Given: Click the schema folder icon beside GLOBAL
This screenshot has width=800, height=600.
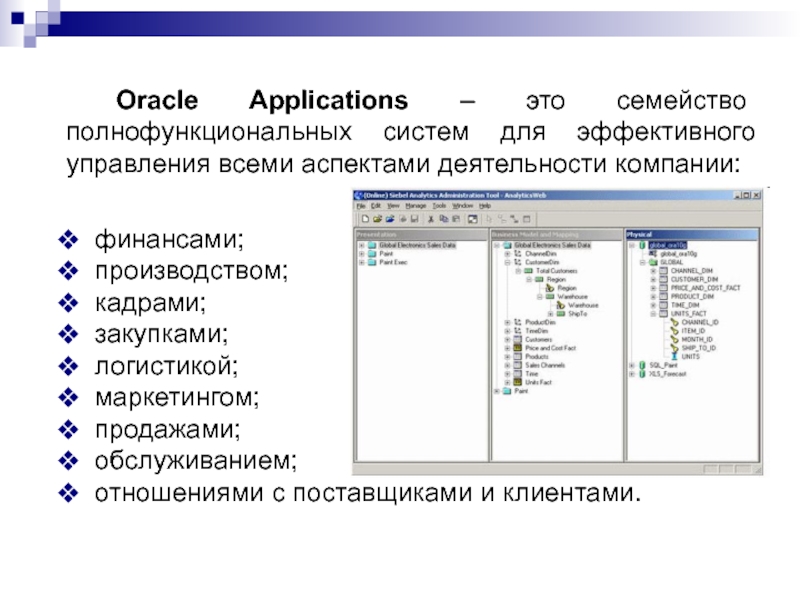Looking at the screenshot, I should click(653, 262).
